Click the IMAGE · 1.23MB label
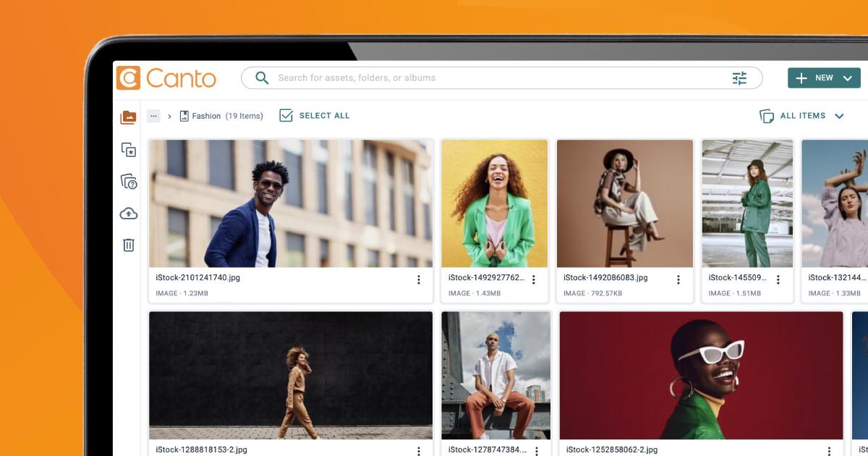Image resolution: width=868 pixels, height=456 pixels. [x=182, y=293]
